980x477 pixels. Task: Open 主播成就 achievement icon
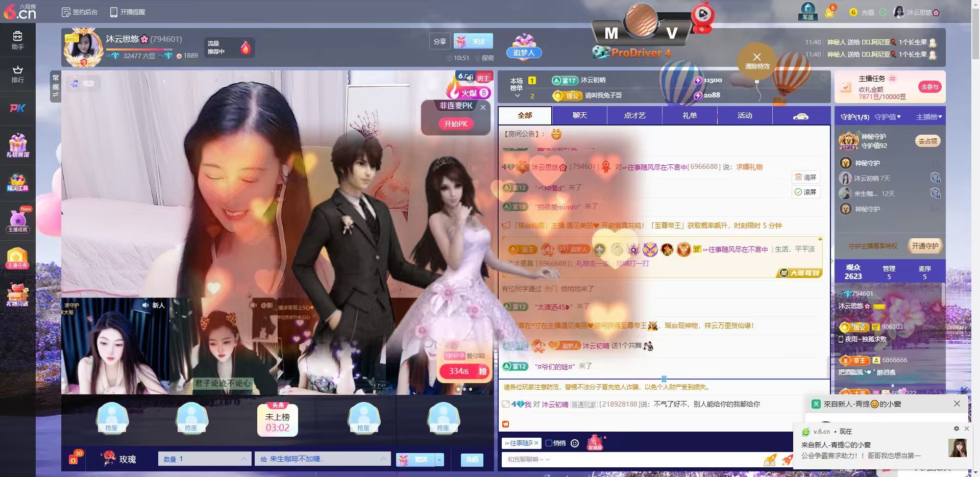pos(17,220)
